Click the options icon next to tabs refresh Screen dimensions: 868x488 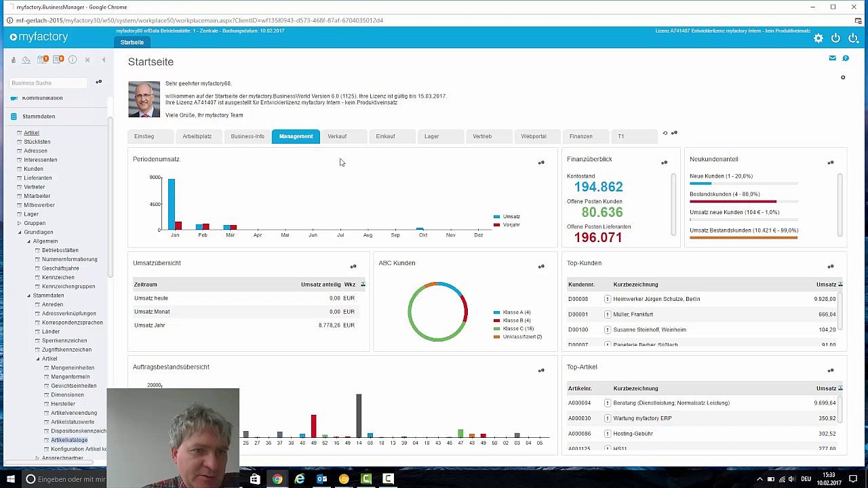click(x=674, y=133)
